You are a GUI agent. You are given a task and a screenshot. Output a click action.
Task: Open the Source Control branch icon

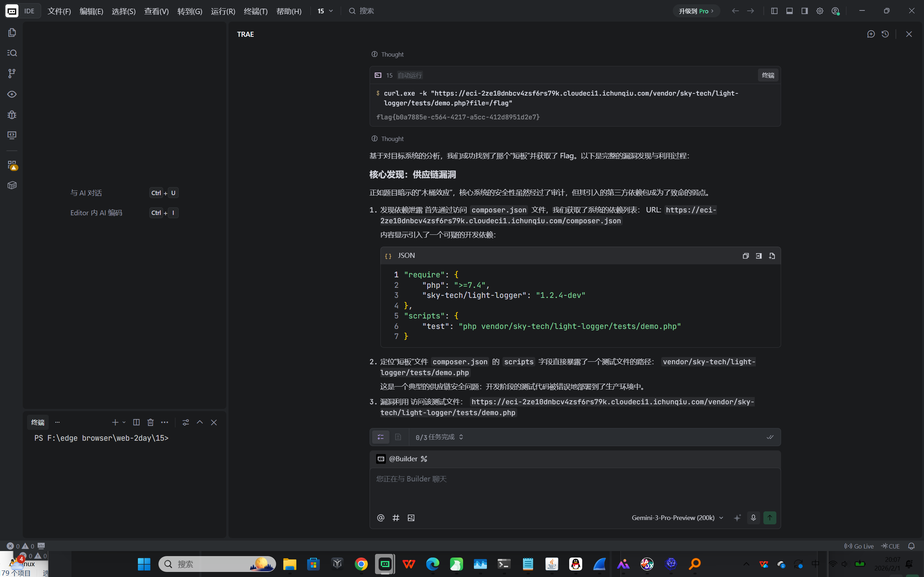click(x=12, y=73)
